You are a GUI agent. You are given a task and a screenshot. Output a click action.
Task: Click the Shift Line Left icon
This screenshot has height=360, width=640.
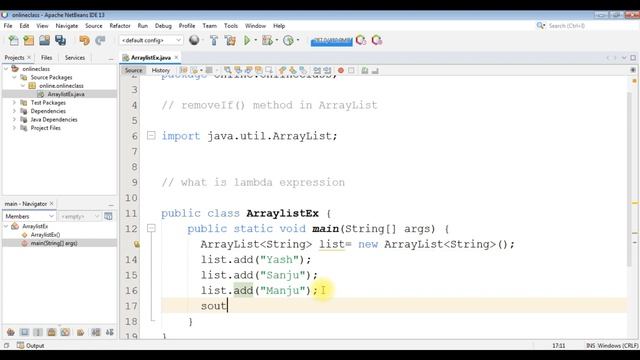click(316, 70)
